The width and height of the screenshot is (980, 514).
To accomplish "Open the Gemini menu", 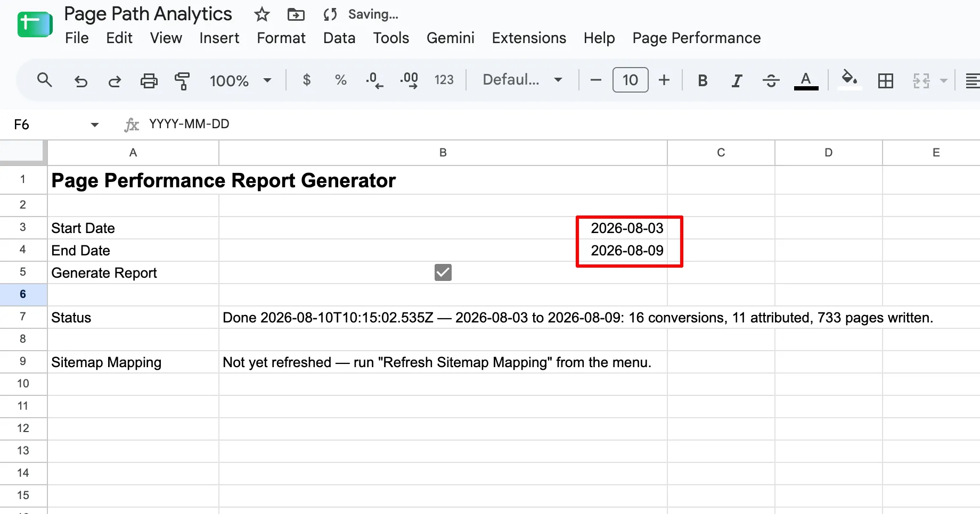I will pos(450,38).
